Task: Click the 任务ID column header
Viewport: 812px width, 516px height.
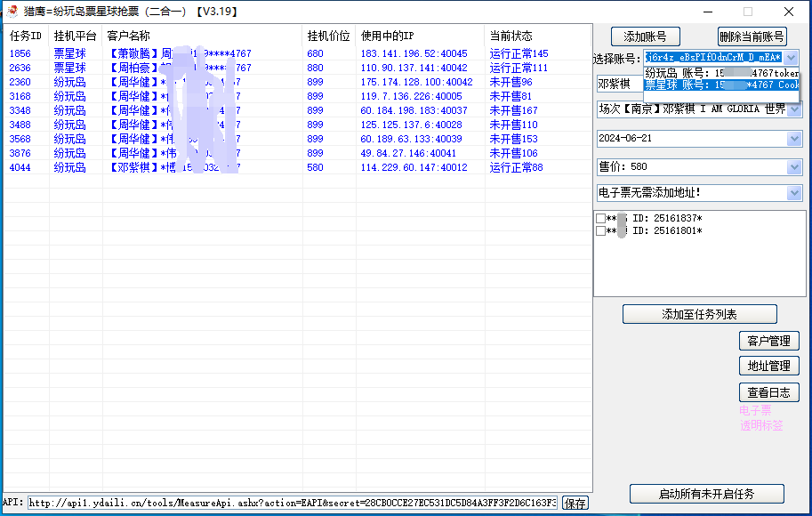Action: (26, 36)
